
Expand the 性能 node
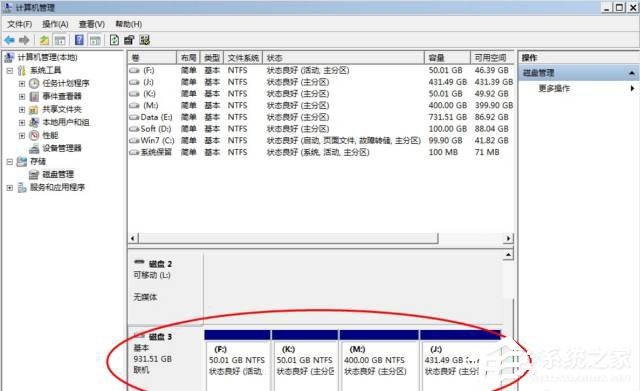tap(22, 136)
